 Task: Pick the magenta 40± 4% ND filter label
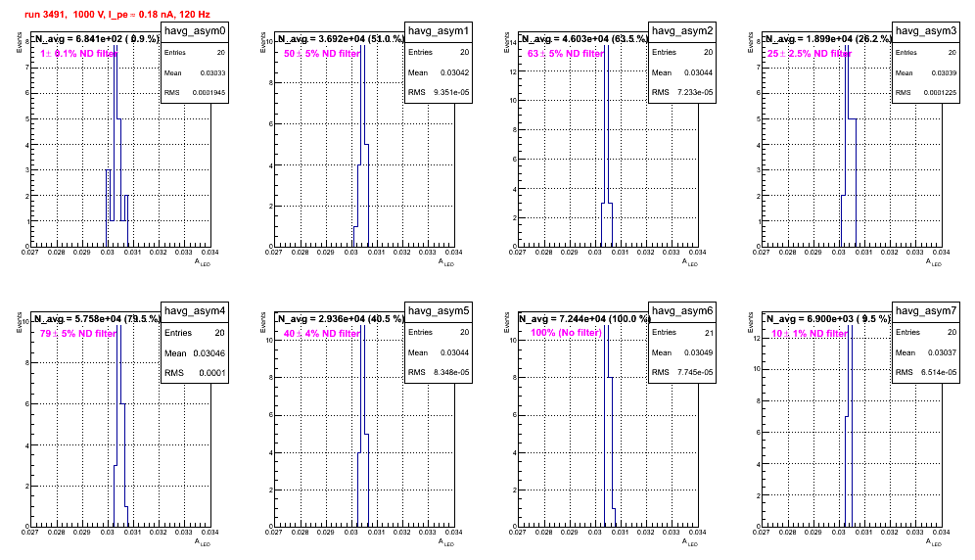[x=322, y=334]
